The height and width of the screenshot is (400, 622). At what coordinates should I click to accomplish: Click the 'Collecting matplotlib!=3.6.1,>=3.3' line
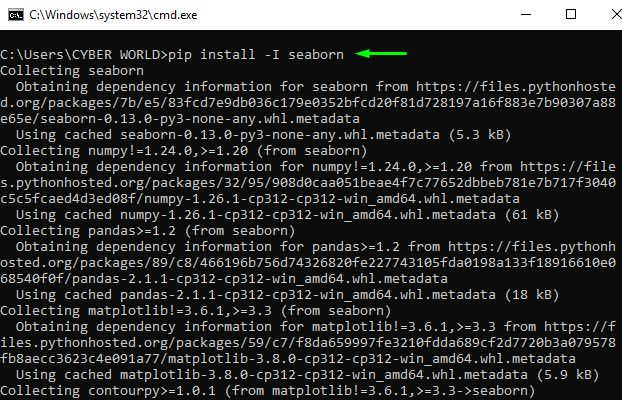(x=196, y=311)
